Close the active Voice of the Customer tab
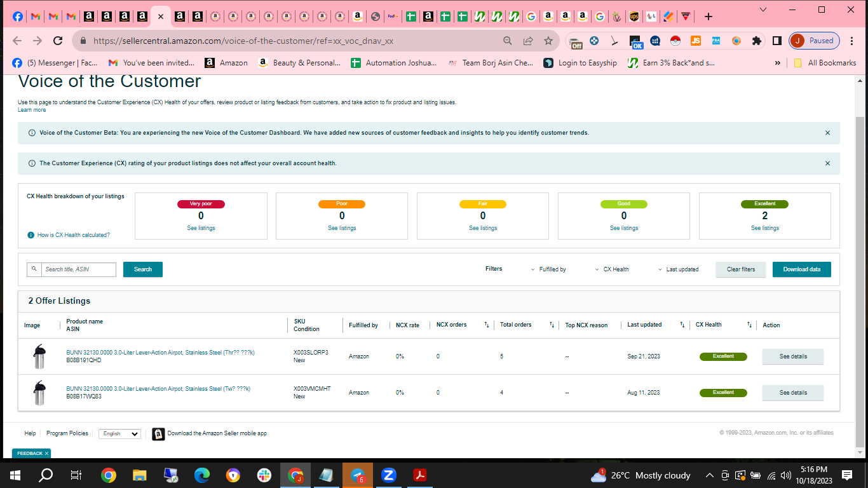The width and height of the screenshot is (868, 488). [160, 17]
